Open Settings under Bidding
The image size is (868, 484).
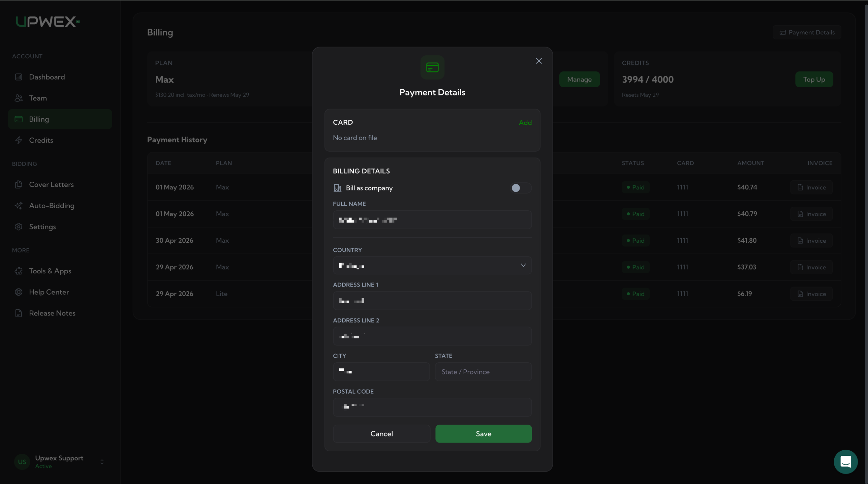pyautogui.click(x=60, y=226)
